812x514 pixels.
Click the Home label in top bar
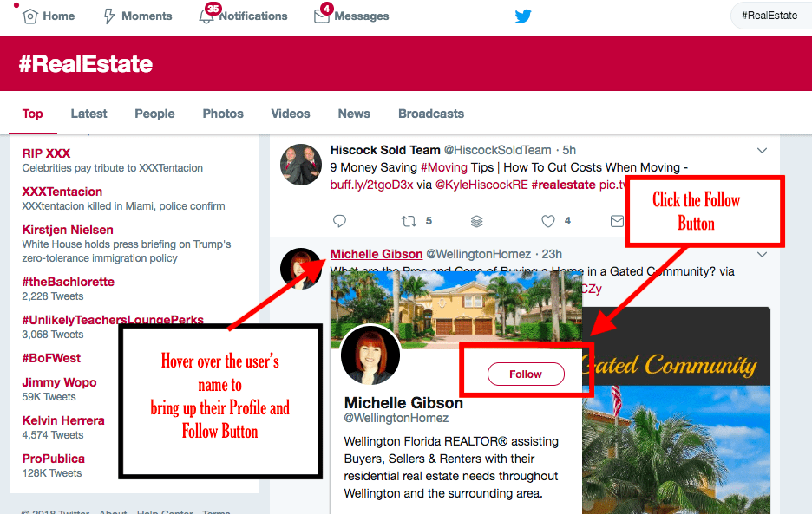point(58,16)
